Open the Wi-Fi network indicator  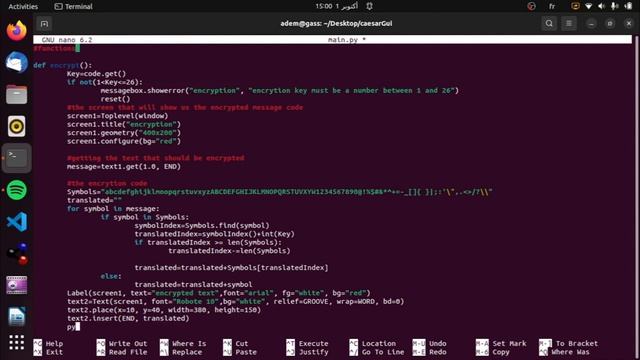click(x=588, y=6)
